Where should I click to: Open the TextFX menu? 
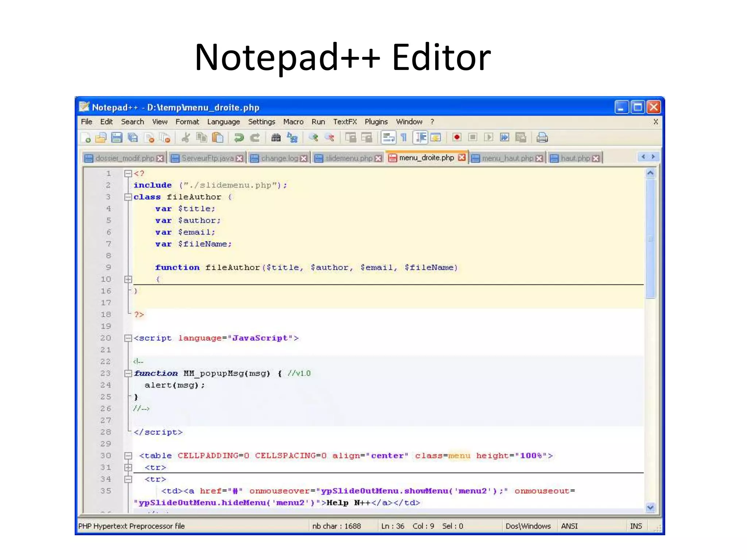coord(345,122)
